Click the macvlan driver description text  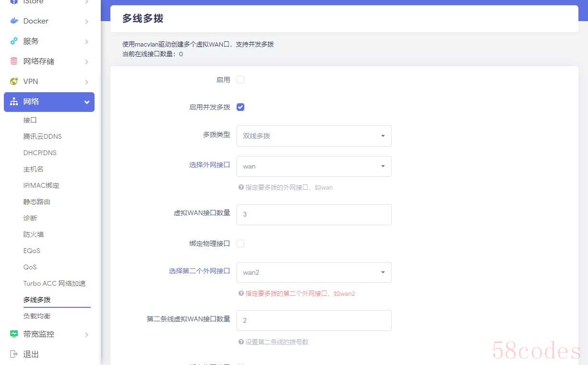point(198,44)
